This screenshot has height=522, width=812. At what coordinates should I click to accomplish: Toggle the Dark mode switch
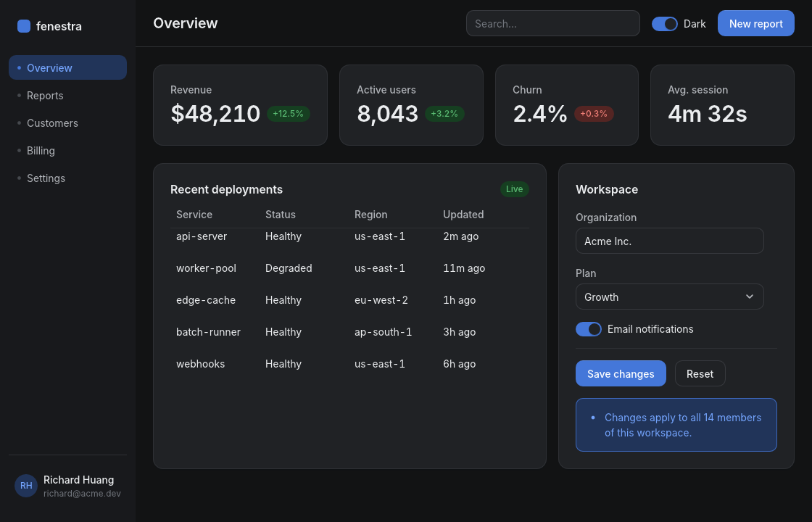tap(664, 24)
